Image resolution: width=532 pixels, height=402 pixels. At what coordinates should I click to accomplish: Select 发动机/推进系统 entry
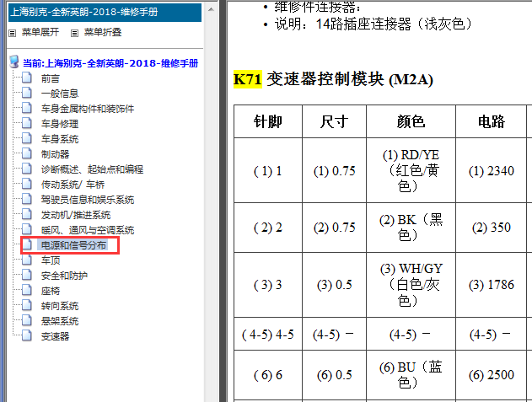coord(76,215)
